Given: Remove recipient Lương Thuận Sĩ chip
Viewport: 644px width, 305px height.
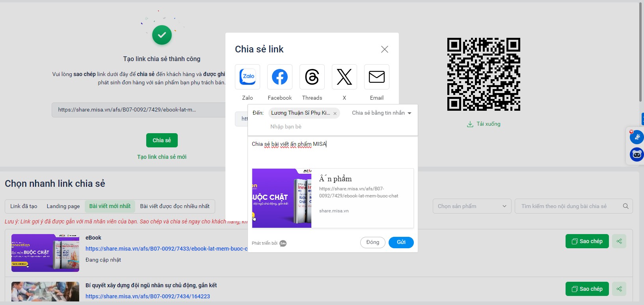Looking at the screenshot, I should coord(335,113).
